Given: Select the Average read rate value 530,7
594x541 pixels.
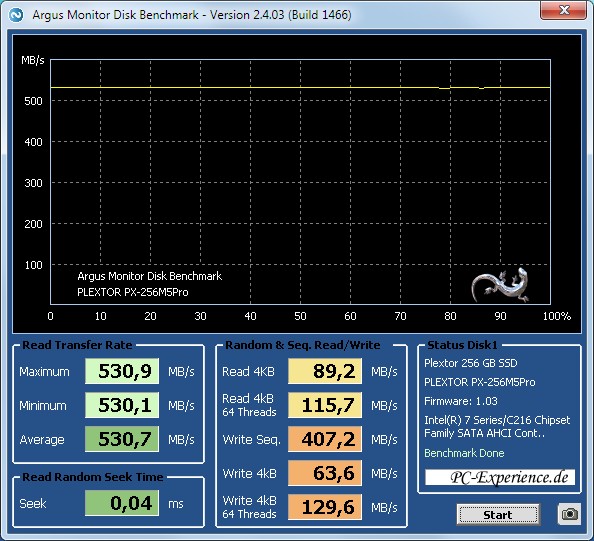Looking at the screenshot, I should pyautogui.click(x=122, y=439).
